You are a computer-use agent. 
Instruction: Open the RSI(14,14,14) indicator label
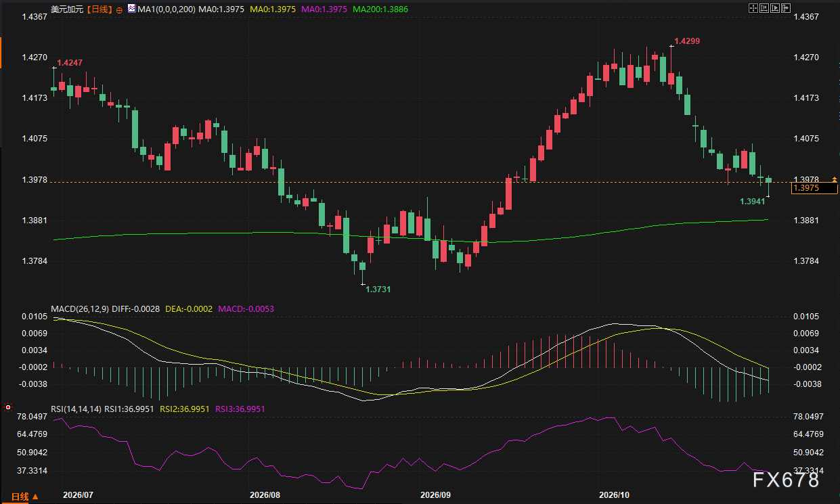(76, 409)
